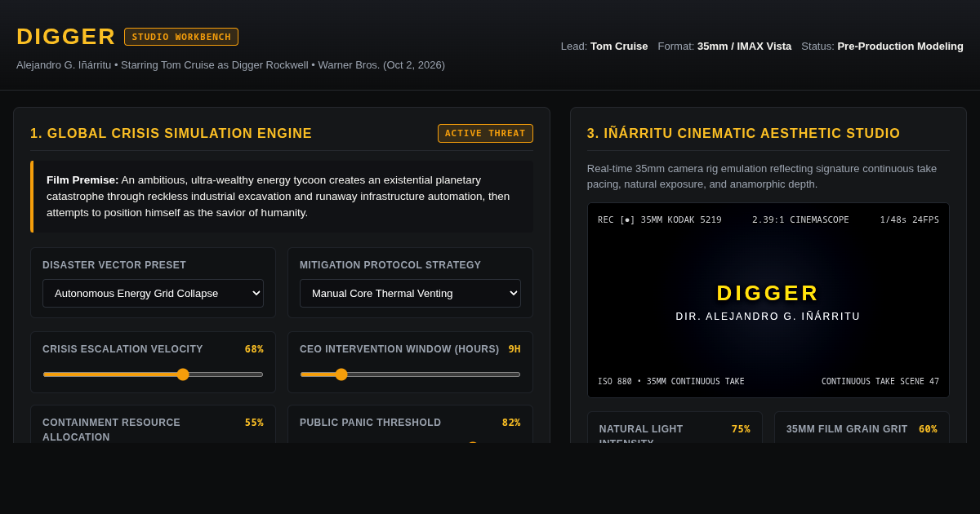Click the 68% escalation velocity value
This screenshot has width=980, height=514.
pos(254,349)
